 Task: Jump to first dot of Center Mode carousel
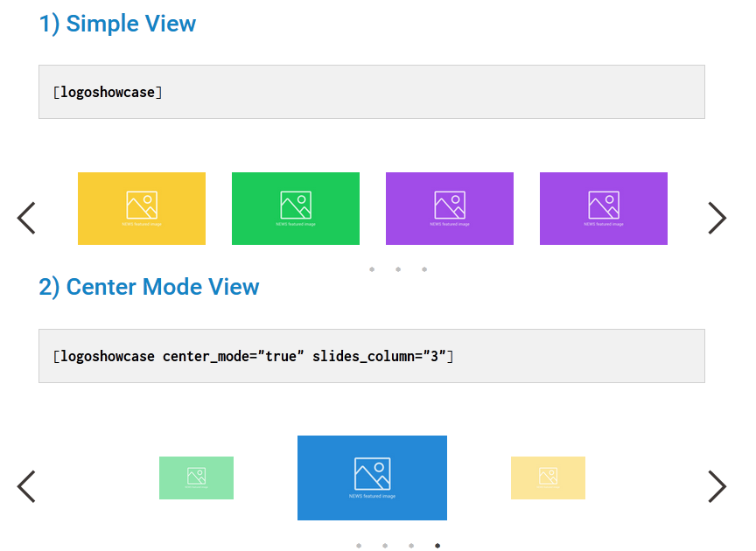(359, 546)
